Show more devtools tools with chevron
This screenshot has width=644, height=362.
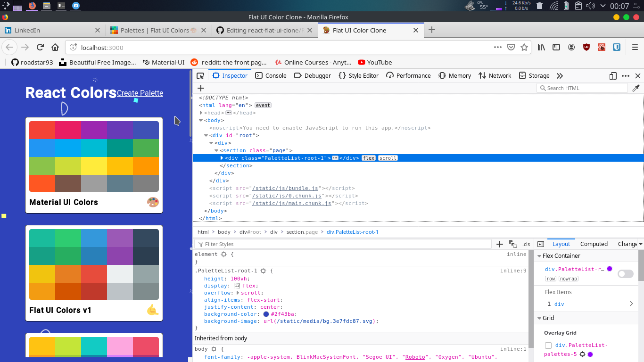click(560, 75)
